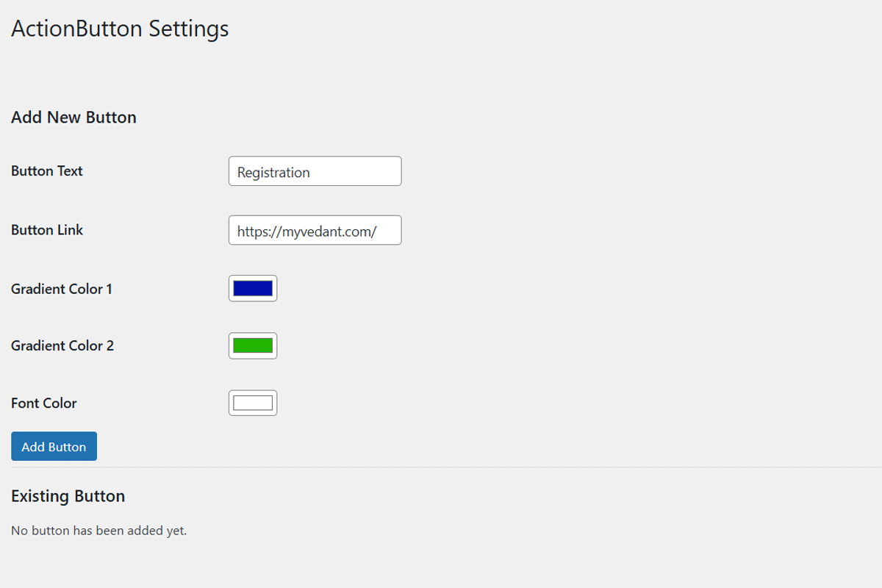
Task: Click the Existing Button section heading
Action: [68, 496]
